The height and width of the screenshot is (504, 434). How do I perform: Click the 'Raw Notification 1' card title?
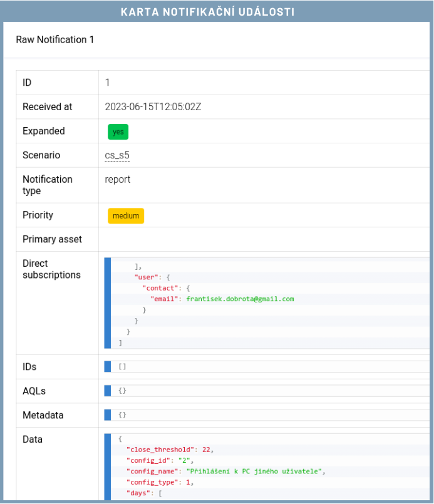pyautogui.click(x=55, y=39)
